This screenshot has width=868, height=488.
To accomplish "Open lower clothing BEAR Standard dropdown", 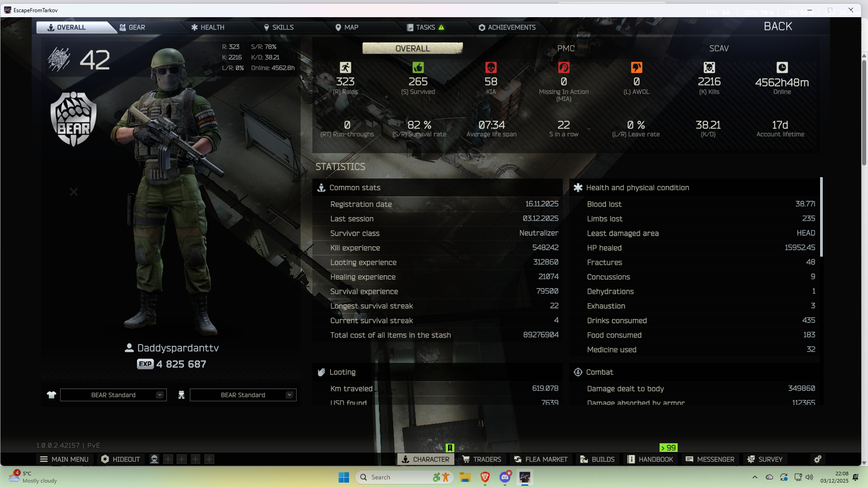I will click(243, 395).
